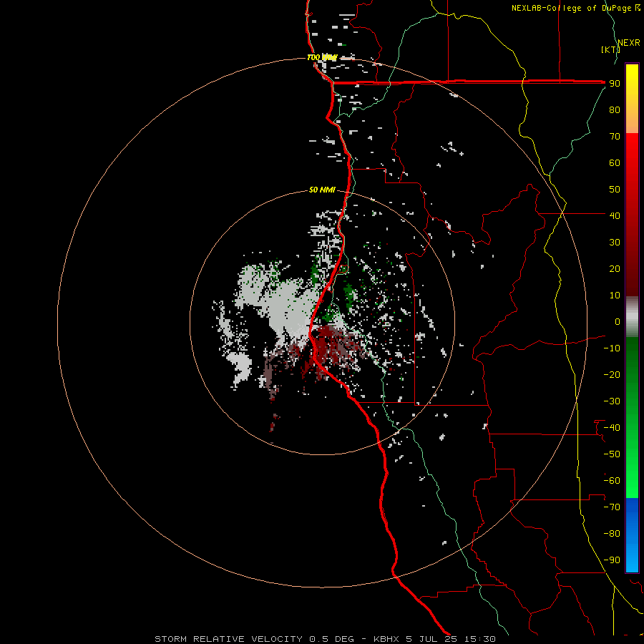Click the colorbar label 40
Screen dimensions: 644x644
click(615, 215)
